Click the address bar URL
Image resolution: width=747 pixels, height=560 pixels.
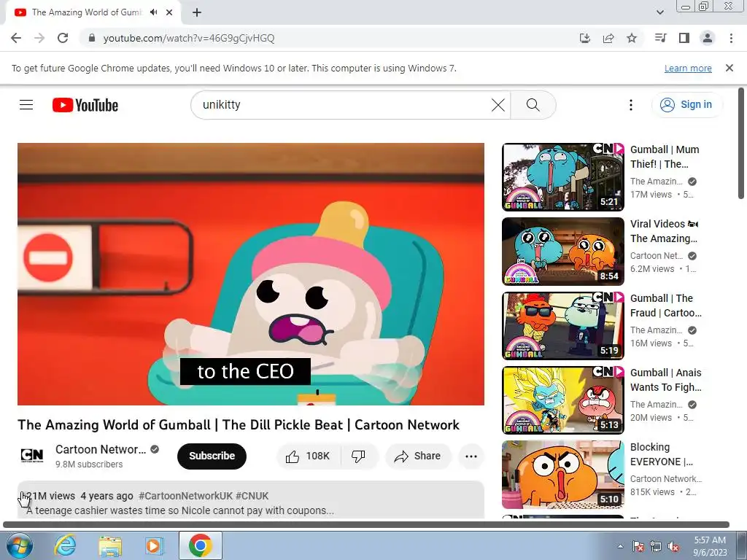click(x=189, y=38)
